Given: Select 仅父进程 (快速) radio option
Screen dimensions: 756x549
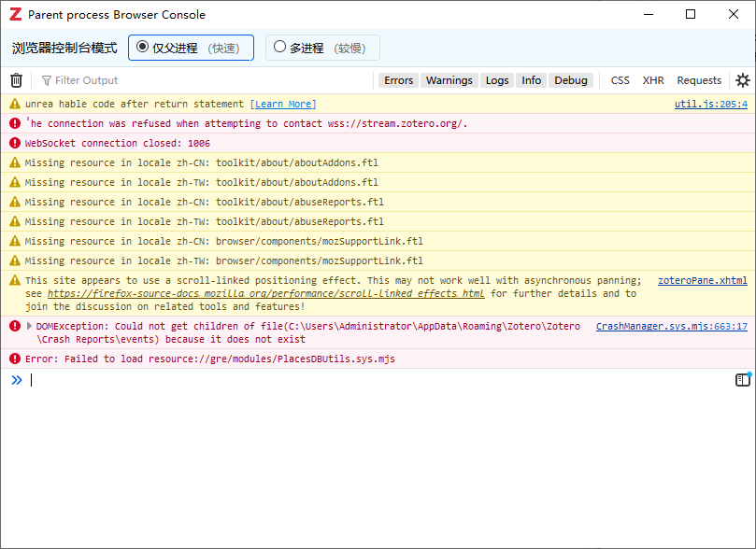Looking at the screenshot, I should (191, 48).
